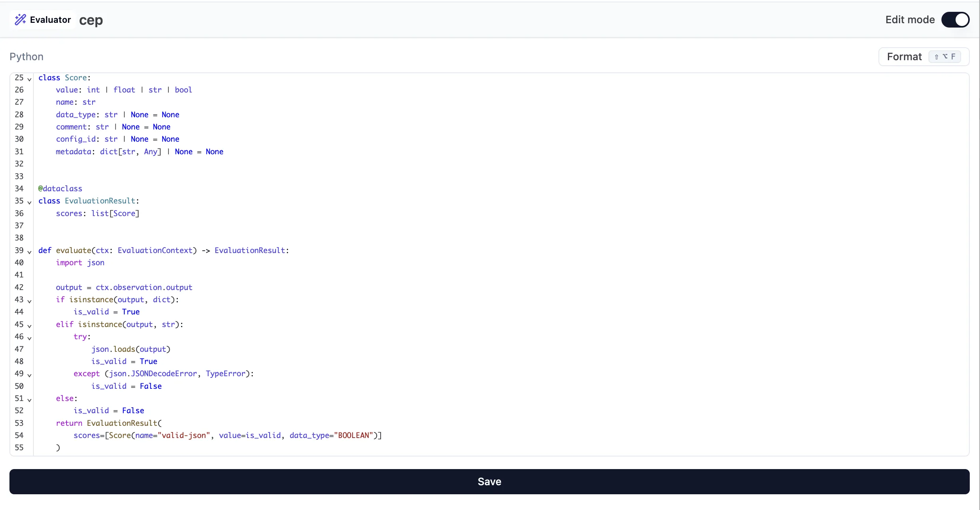The height and width of the screenshot is (510, 980).
Task: Click 'config_id' field on line 30
Action: coord(76,139)
